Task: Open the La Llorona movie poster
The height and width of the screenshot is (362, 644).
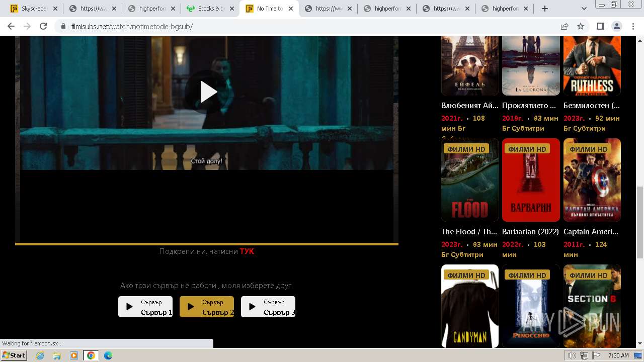Action: (531, 66)
